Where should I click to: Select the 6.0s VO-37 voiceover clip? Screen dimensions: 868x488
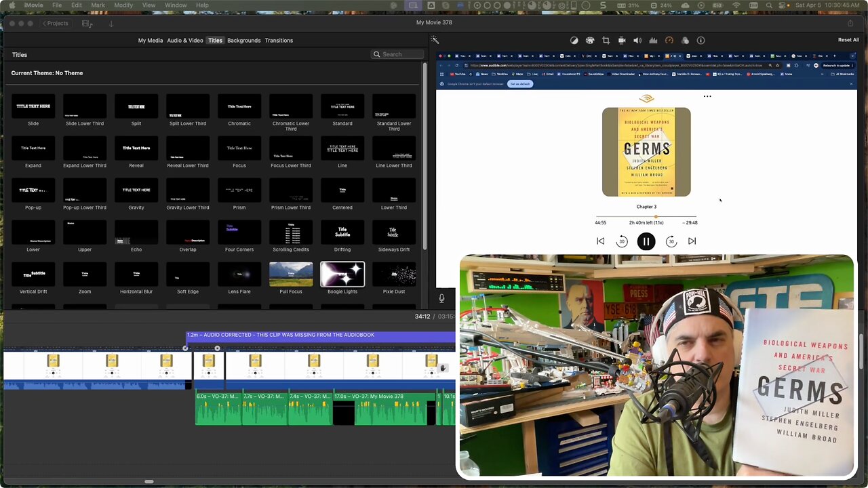coord(218,409)
